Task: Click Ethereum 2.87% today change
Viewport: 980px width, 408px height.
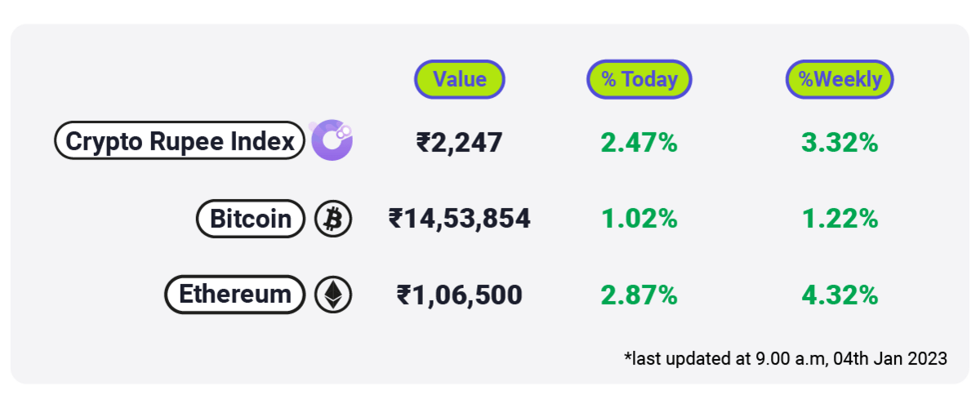Action: pyautogui.click(x=639, y=295)
